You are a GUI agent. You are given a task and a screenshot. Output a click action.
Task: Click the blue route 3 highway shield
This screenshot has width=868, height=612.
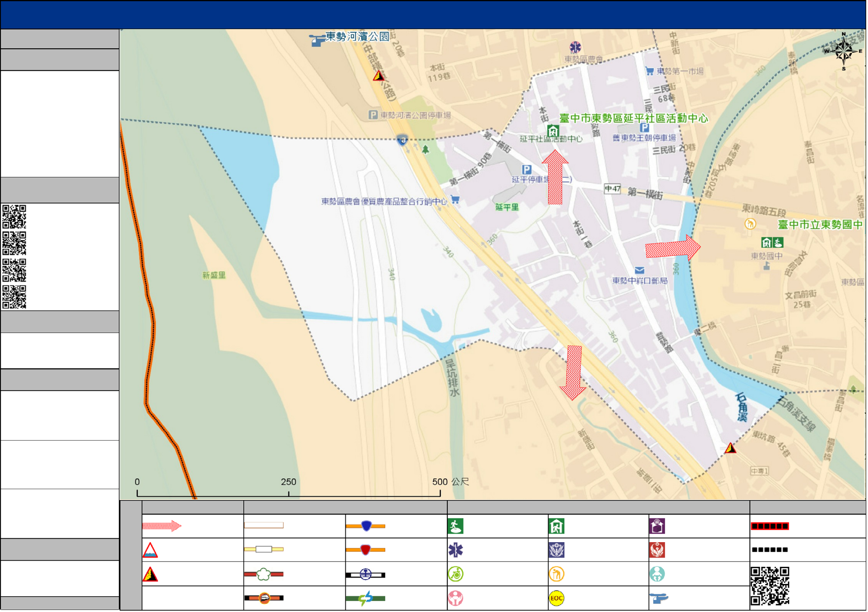click(x=403, y=140)
